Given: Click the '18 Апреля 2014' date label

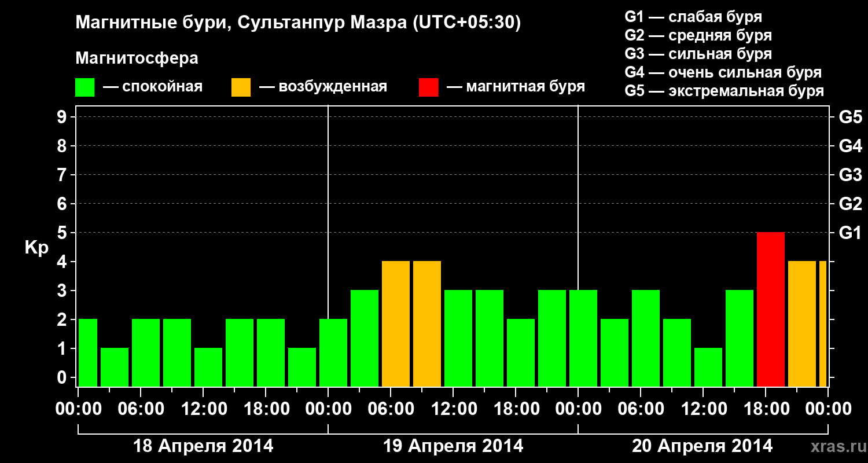Looking at the screenshot, I should 203,446.
